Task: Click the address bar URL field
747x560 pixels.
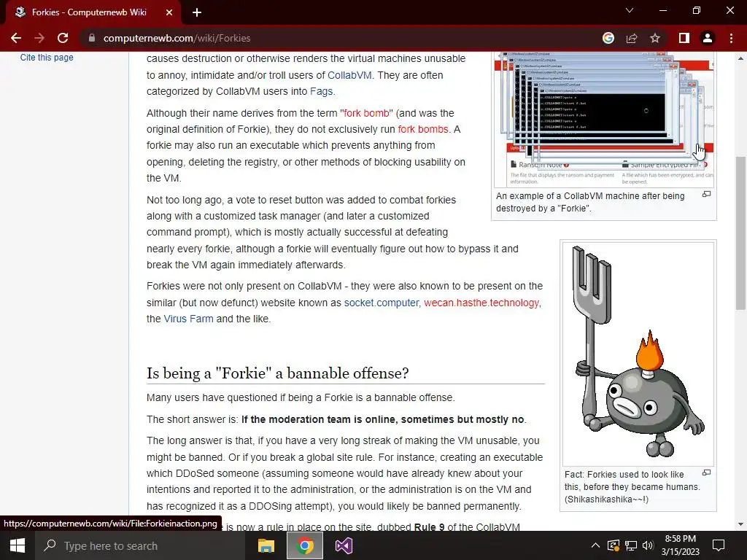Action: tap(343, 38)
